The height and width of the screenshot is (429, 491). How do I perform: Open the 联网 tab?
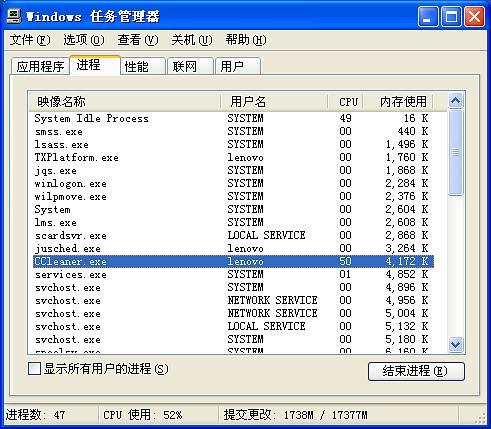tap(190, 66)
